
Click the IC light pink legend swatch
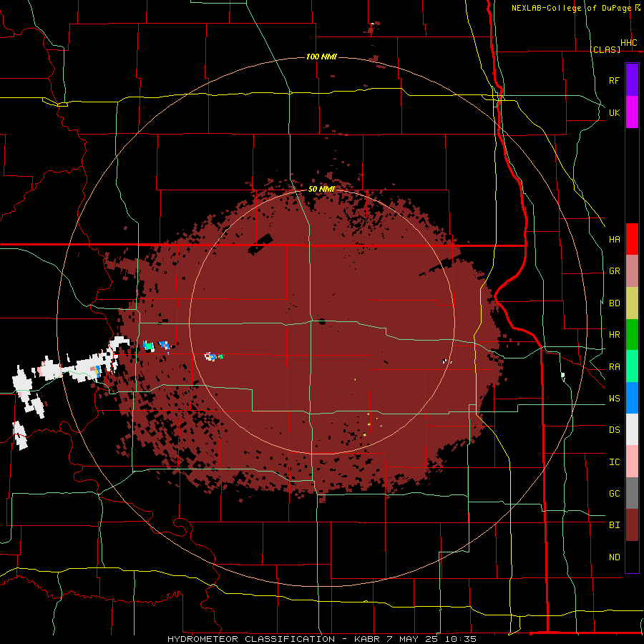(x=632, y=462)
